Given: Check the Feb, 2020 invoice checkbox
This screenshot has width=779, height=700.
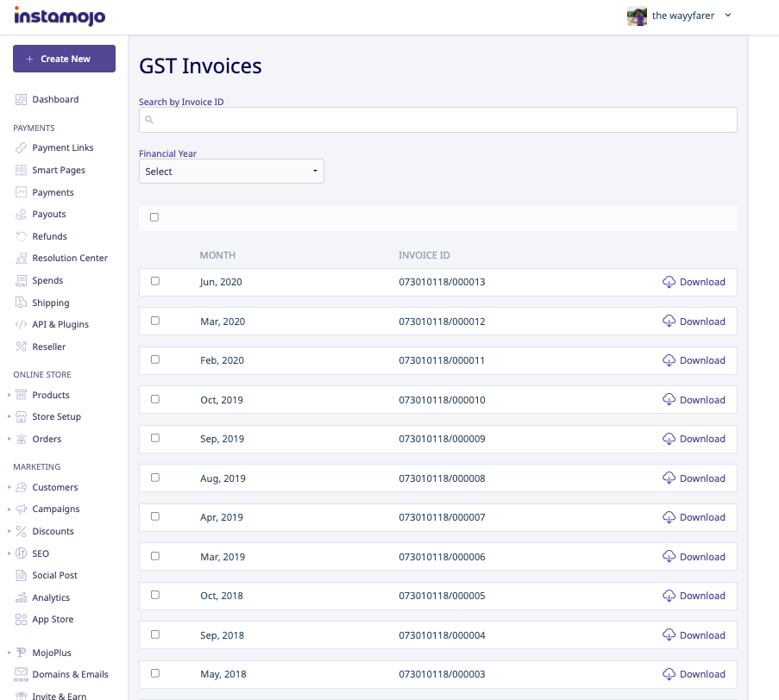Looking at the screenshot, I should tap(155, 359).
